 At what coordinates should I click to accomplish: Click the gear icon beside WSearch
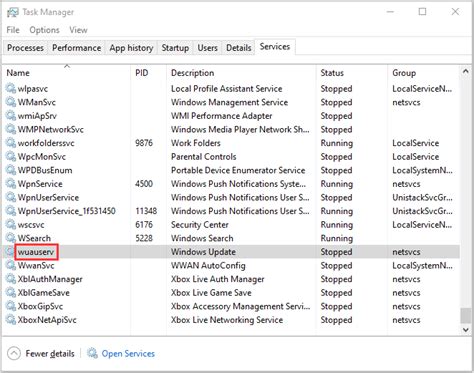tap(11, 238)
